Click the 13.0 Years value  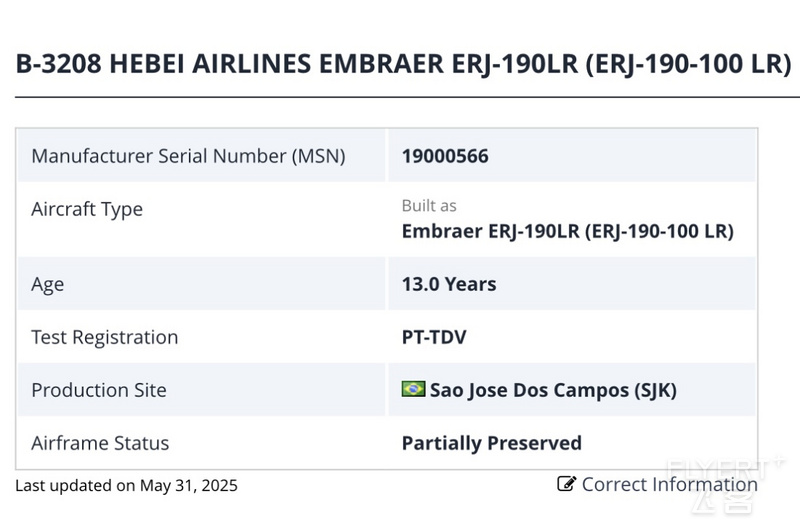coord(449,284)
